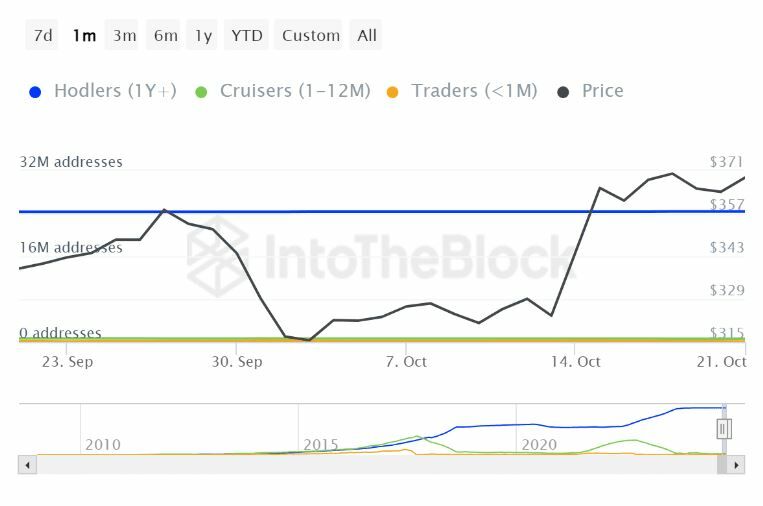This screenshot has height=506, width=763.
Task: Hide Traders (<1M) legend label
Action: pyautogui.click(x=474, y=91)
